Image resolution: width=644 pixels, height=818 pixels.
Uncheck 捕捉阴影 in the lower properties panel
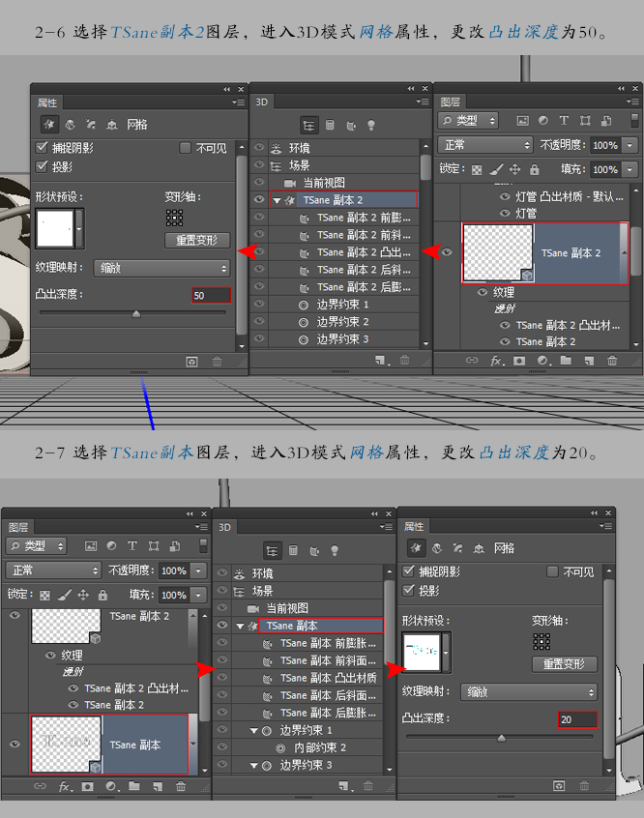(409, 571)
